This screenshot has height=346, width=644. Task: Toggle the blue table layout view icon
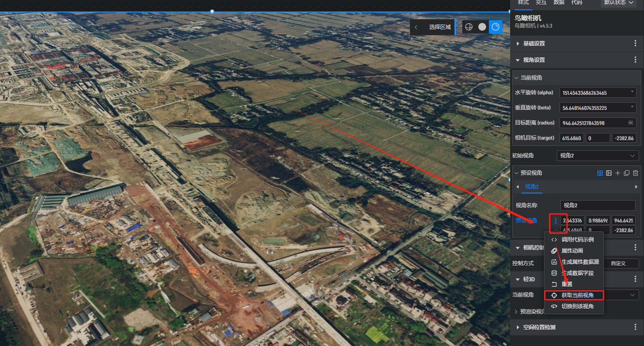[600, 173]
